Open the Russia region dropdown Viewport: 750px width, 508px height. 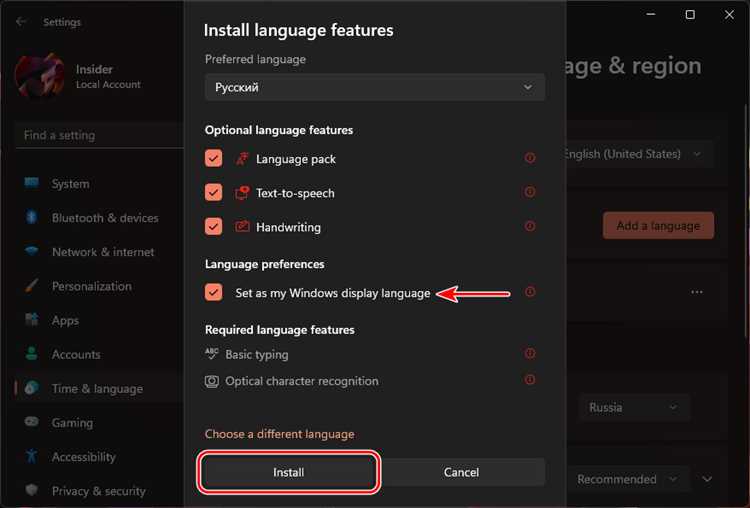635,408
